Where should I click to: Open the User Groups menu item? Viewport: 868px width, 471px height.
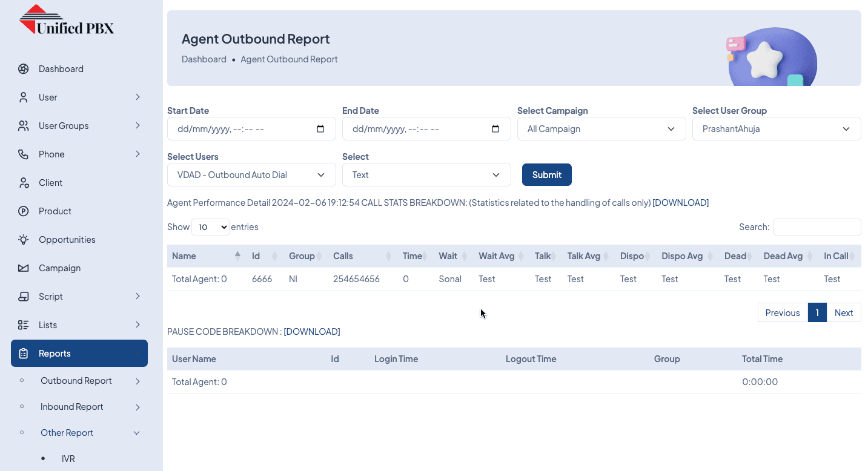click(x=64, y=126)
